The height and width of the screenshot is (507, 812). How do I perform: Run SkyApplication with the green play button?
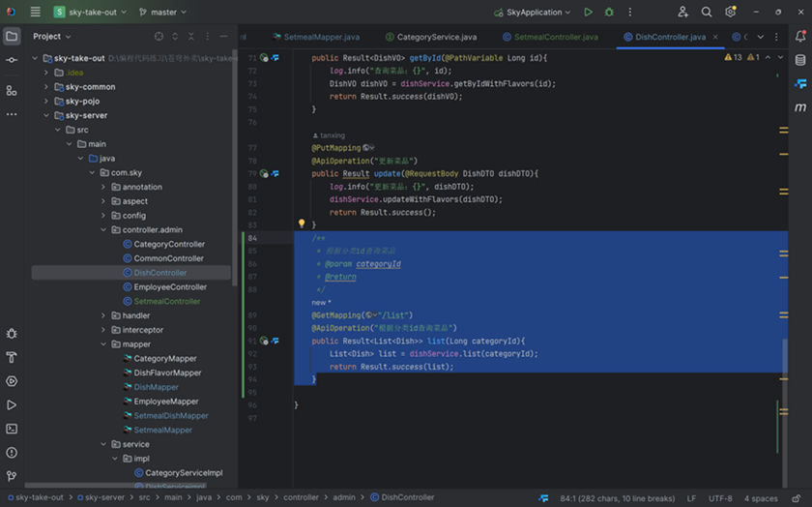point(588,12)
